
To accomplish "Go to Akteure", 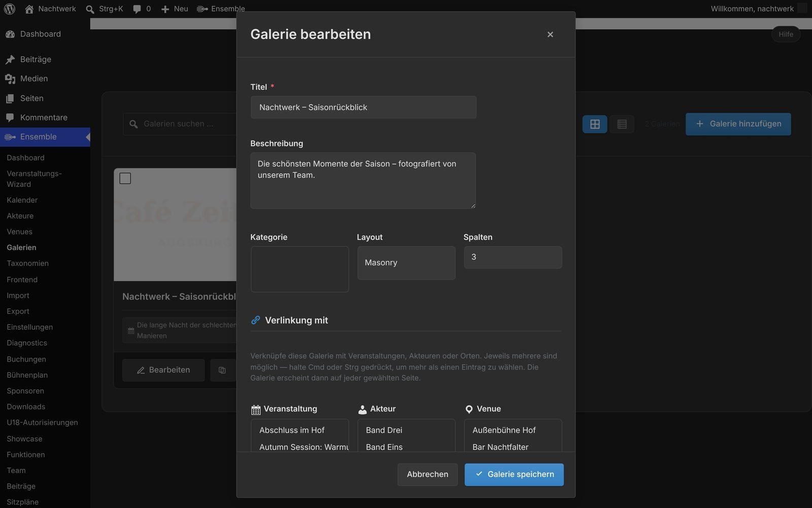I will (20, 216).
